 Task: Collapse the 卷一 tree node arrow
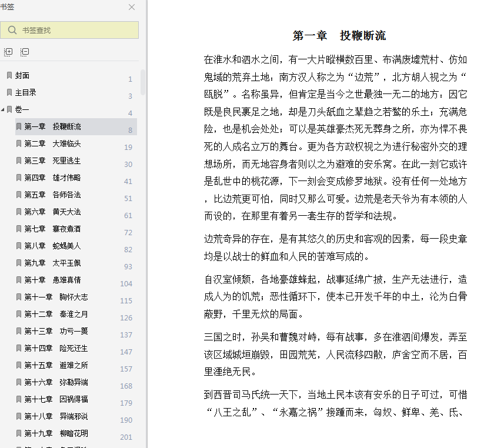(2, 109)
